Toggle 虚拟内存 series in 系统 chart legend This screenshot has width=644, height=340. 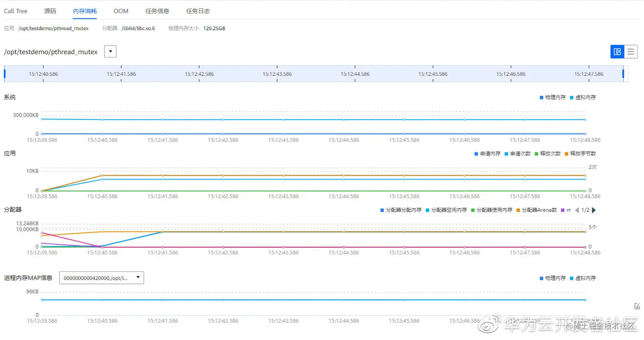coord(583,97)
